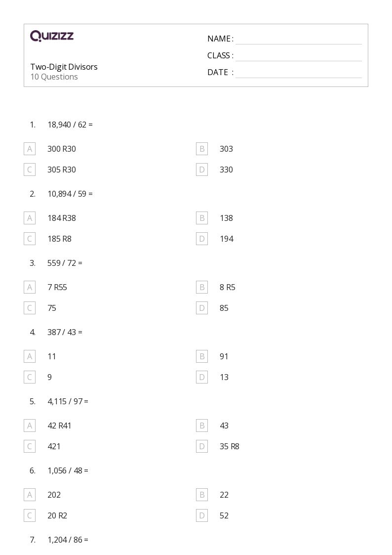Mark box B next to answer 303
Viewport: 392px width, 555px height.
point(202,149)
